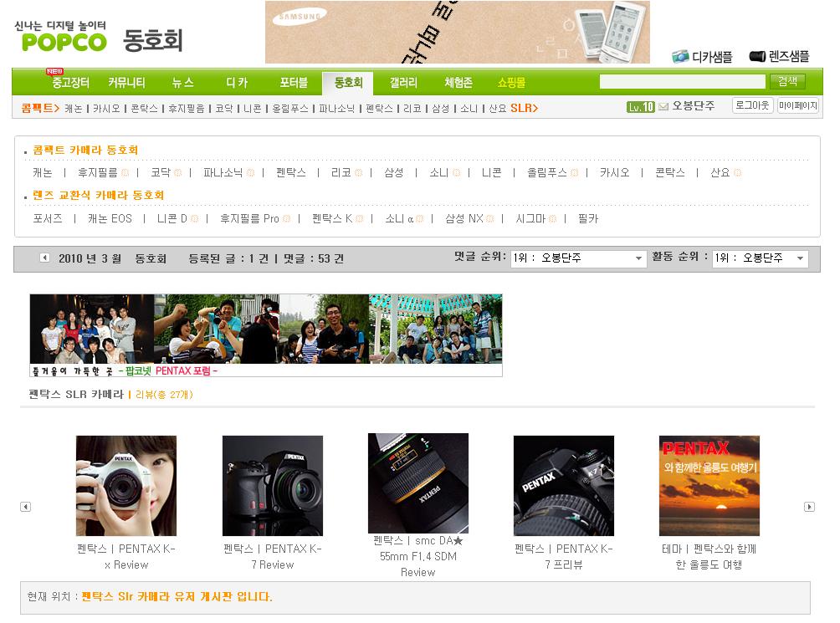Image resolution: width=840 pixels, height=623 pixels.
Task: Click the Samsung banner advertisement
Action: tap(457, 32)
